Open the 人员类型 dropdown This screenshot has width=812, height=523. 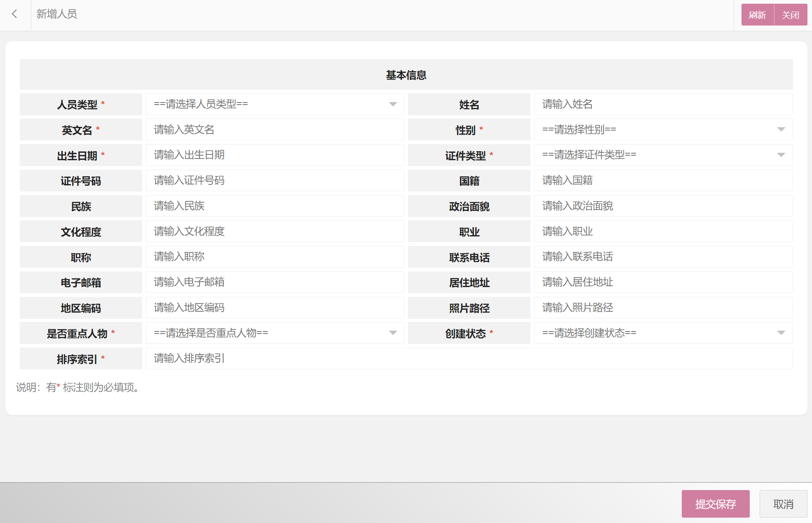275,104
